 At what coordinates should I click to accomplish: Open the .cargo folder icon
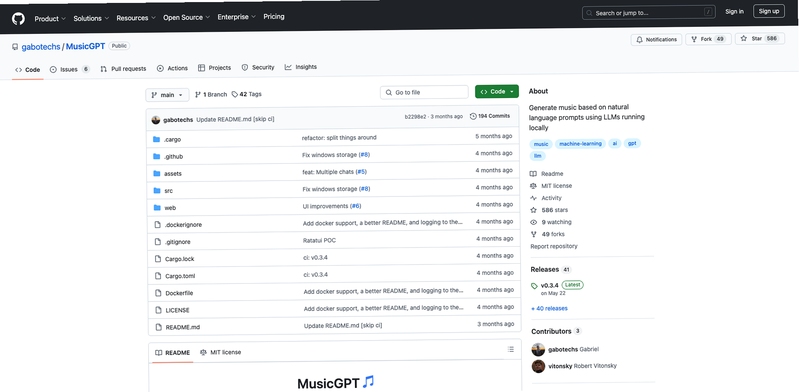tap(157, 139)
